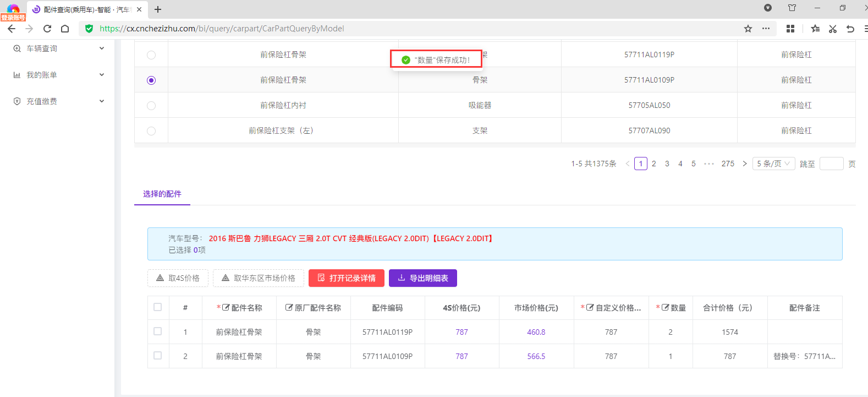Reload the page with refresh icon

pyautogui.click(x=47, y=29)
